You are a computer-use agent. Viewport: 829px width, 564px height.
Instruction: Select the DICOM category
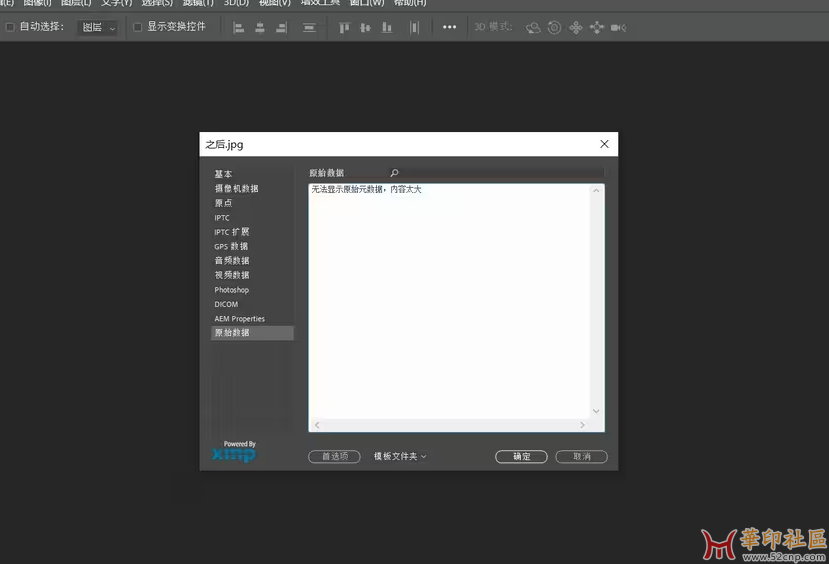(x=226, y=304)
